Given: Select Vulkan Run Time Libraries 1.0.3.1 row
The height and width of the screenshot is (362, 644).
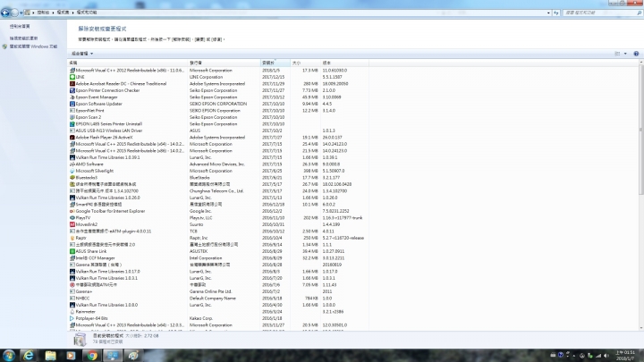Looking at the screenshot, I should pos(217,278).
